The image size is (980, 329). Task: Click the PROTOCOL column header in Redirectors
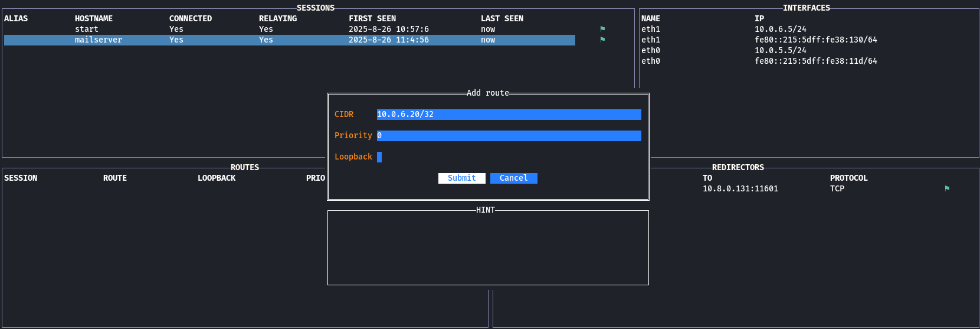pyautogui.click(x=849, y=178)
